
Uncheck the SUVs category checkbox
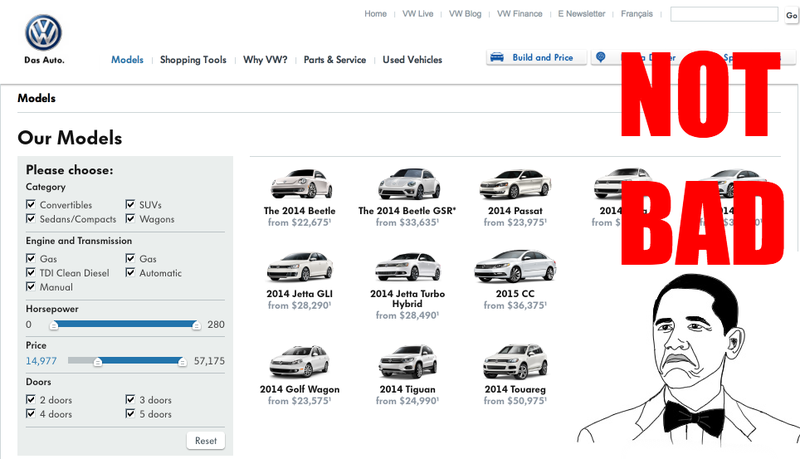pyautogui.click(x=130, y=205)
